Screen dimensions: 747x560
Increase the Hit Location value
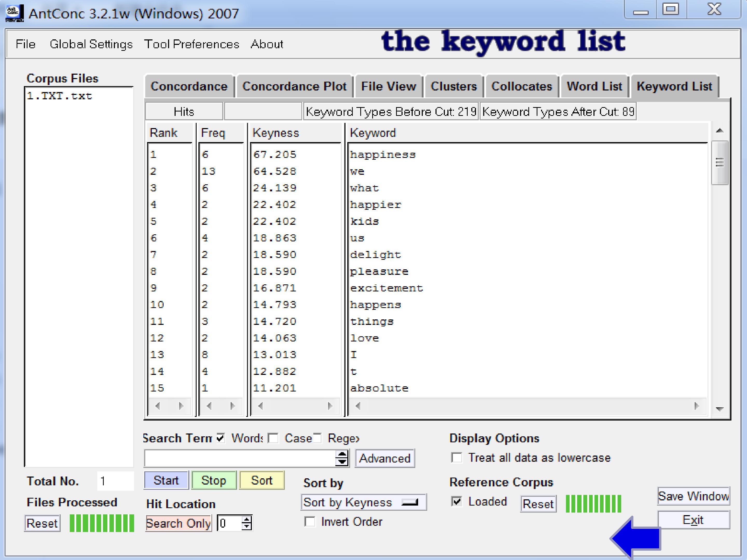(247, 520)
